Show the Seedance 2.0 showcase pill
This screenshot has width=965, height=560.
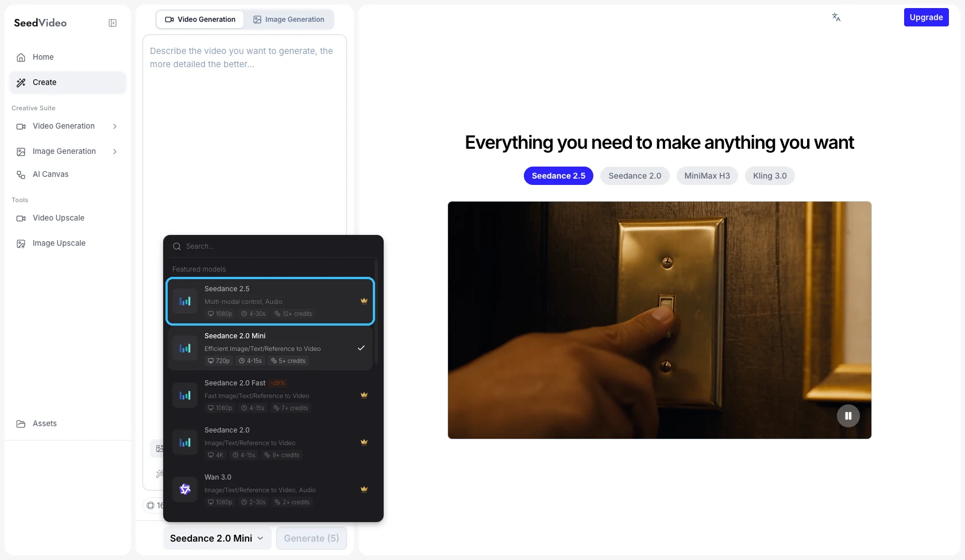pyautogui.click(x=635, y=176)
